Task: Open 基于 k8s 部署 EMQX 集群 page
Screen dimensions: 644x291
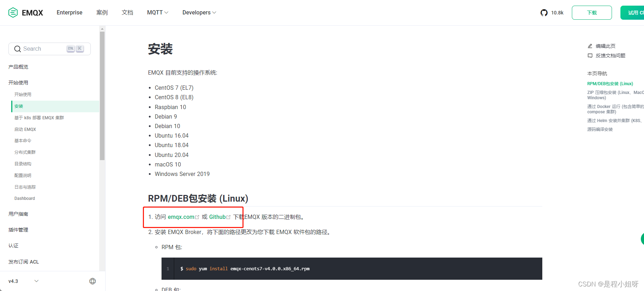Action: click(x=39, y=118)
